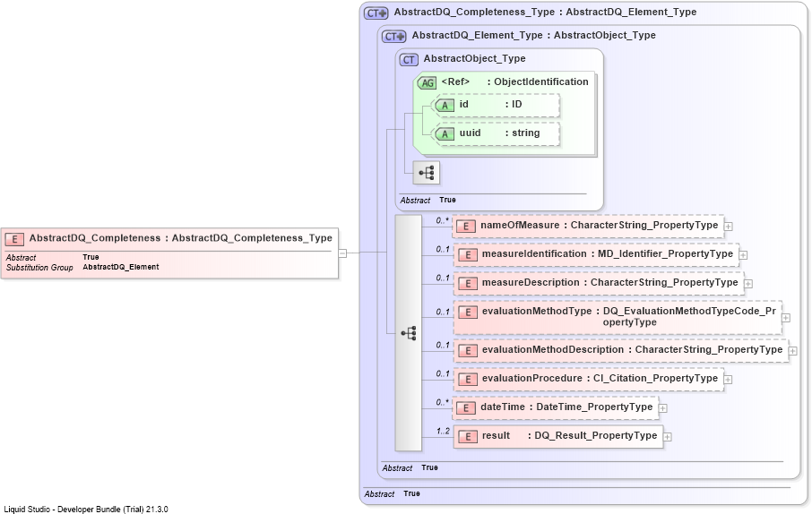812x514 pixels.
Task: Click E icon of evaluationMethodType element
Action: [x=468, y=313]
